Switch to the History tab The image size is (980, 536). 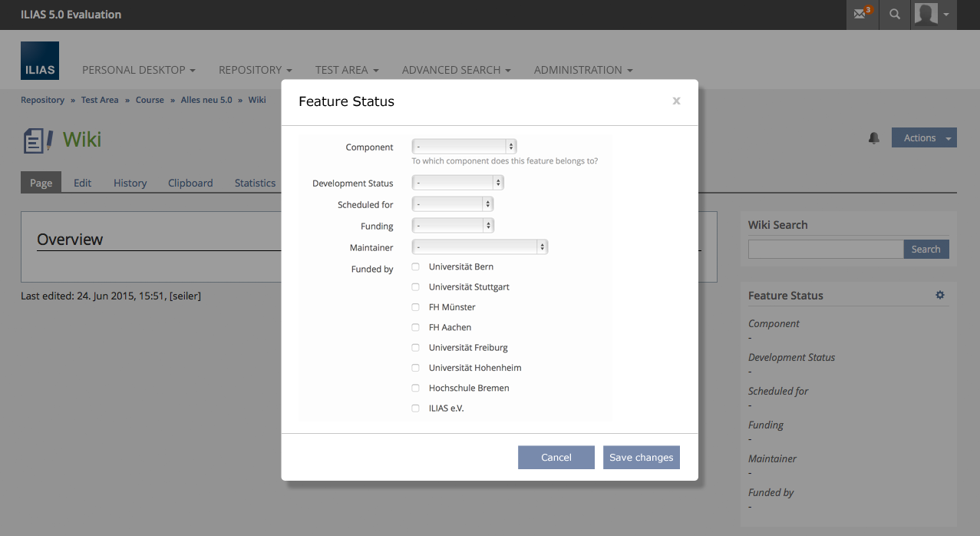pyautogui.click(x=130, y=183)
